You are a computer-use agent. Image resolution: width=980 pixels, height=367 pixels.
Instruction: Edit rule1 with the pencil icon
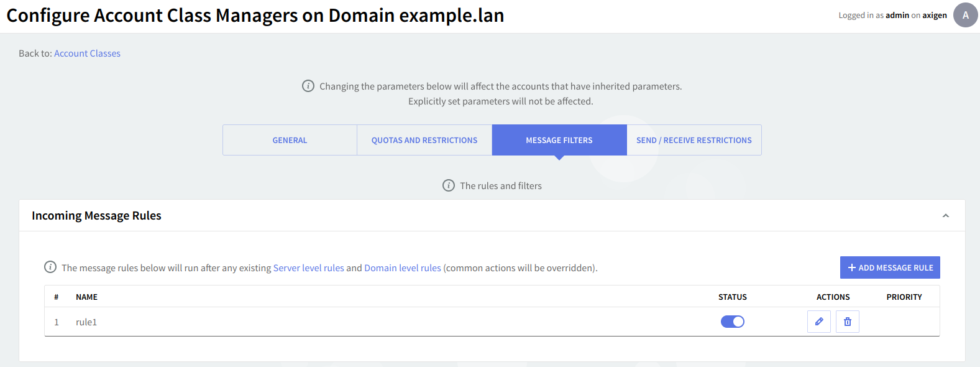(818, 322)
